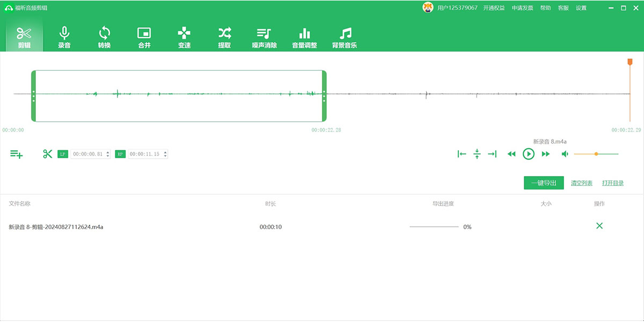This screenshot has height=322, width=644.
Task: Play the audio
Action: [x=529, y=154]
